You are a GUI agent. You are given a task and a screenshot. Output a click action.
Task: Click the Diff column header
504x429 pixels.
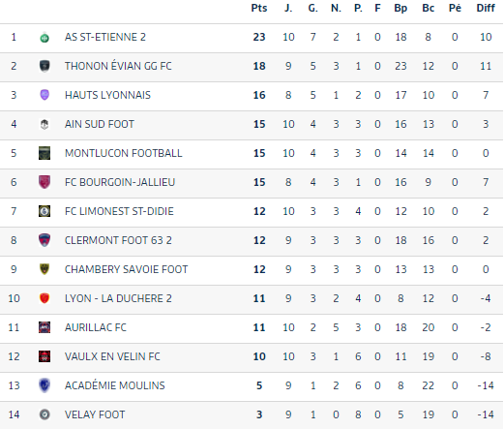pyautogui.click(x=486, y=8)
